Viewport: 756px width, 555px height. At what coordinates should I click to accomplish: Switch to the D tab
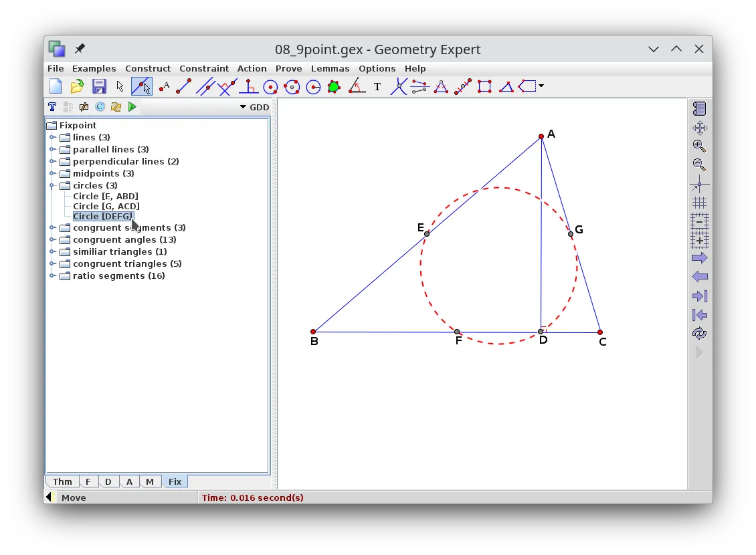[108, 481]
